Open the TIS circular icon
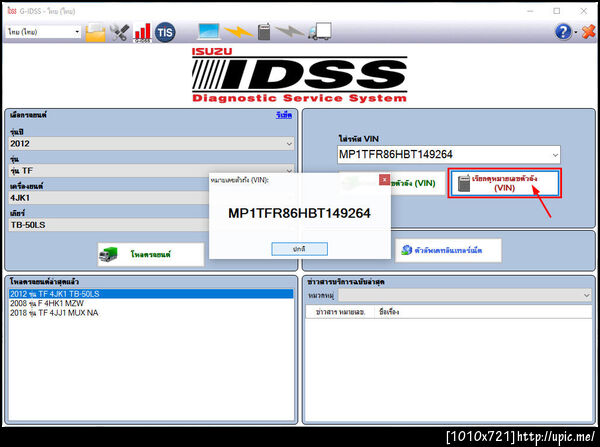 pyautogui.click(x=165, y=32)
